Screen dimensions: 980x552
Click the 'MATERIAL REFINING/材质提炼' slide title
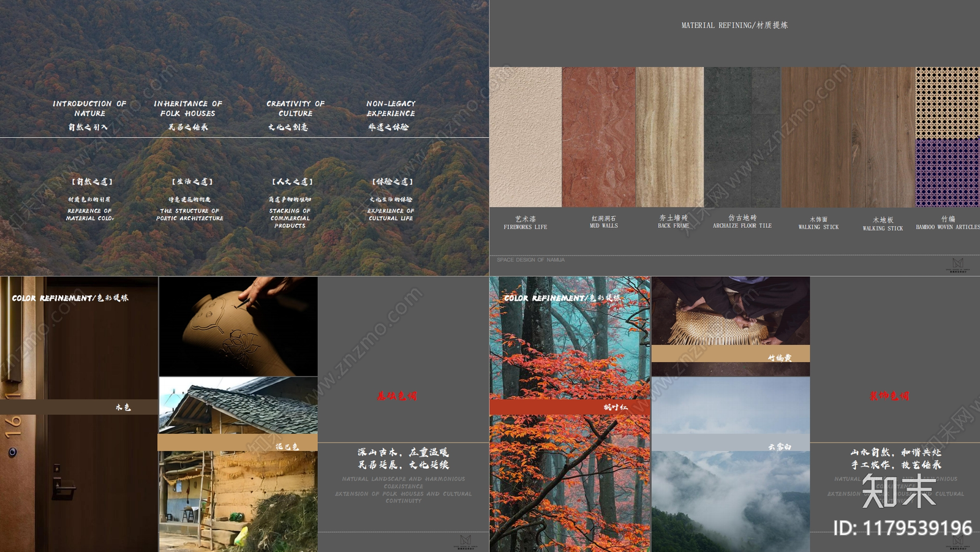[x=734, y=25]
